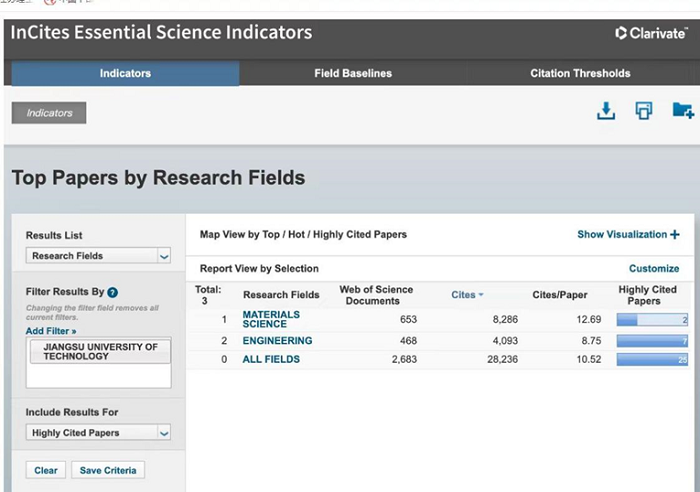Expand Show Visualization panel
This screenshot has height=492, width=700.
[x=628, y=235]
